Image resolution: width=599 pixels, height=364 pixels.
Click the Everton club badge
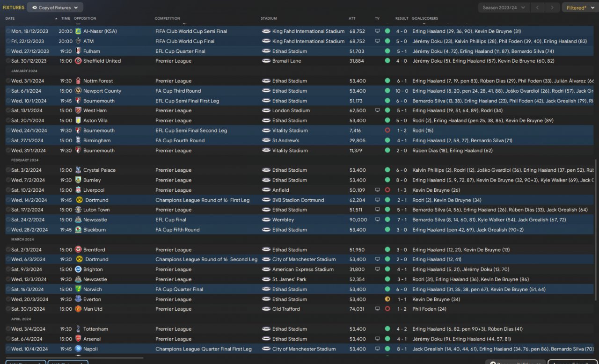coord(78,299)
